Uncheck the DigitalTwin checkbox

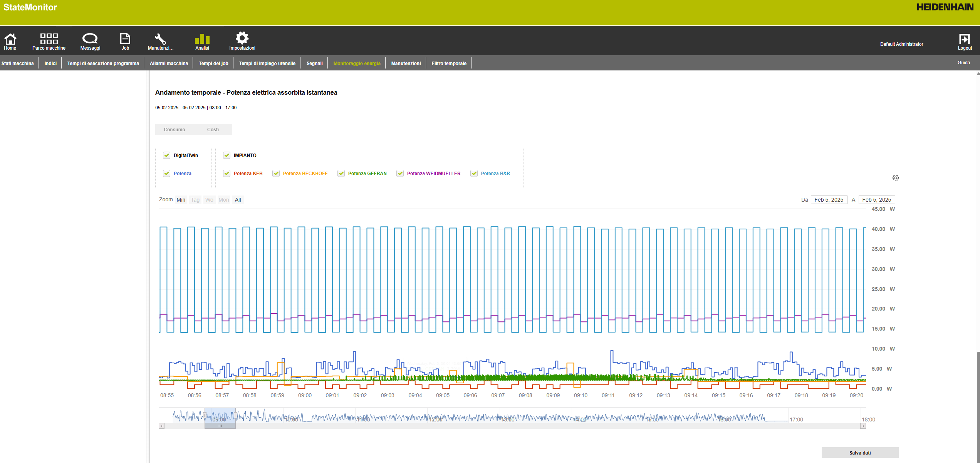[166, 155]
